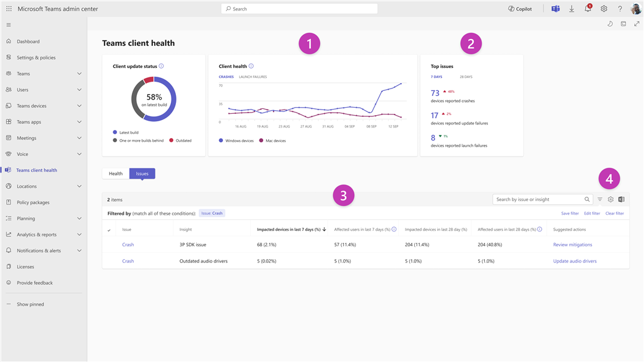Toggle the select-all checkmark in table header
644x362 pixels.
[109, 230]
